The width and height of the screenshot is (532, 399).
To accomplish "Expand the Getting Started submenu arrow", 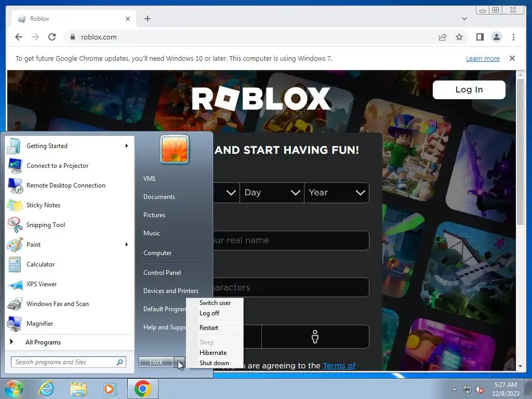I will click(127, 146).
